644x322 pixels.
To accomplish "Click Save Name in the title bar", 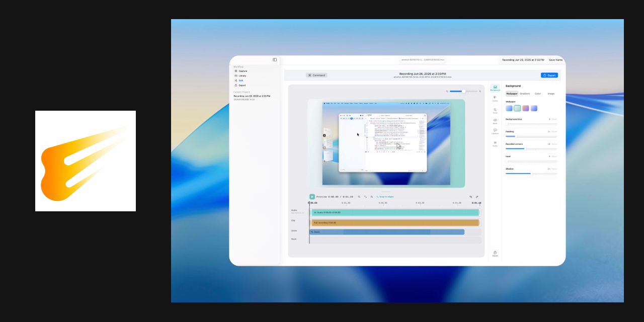I will point(555,60).
